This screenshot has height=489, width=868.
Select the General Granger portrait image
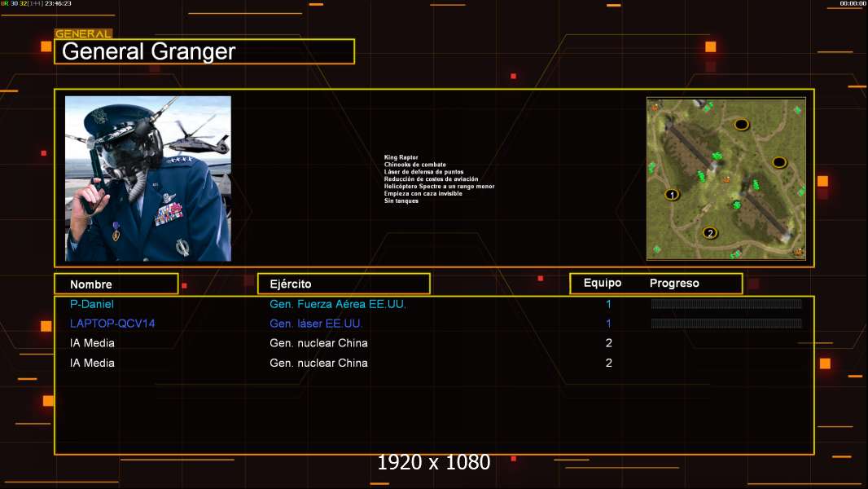pos(148,178)
